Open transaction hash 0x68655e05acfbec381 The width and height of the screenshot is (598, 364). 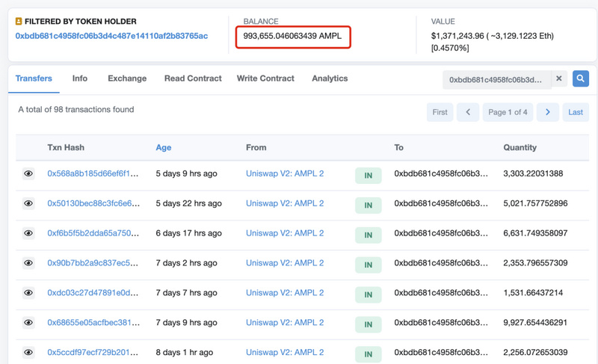tap(93, 322)
